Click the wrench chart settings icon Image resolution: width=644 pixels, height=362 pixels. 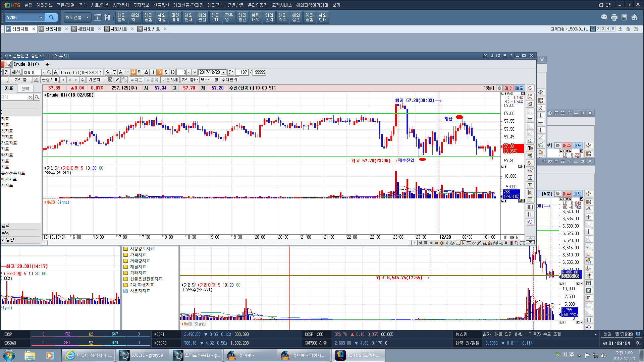click(x=124, y=80)
